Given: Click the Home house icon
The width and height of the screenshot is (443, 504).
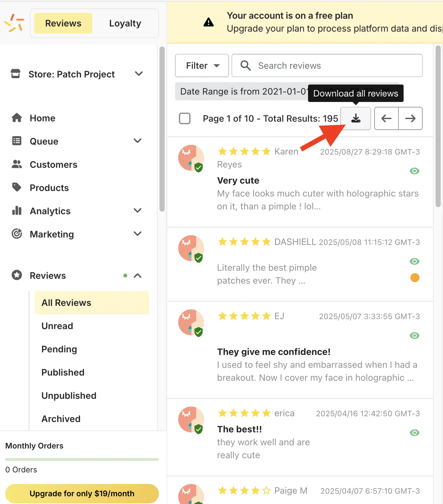Looking at the screenshot, I should point(17,118).
